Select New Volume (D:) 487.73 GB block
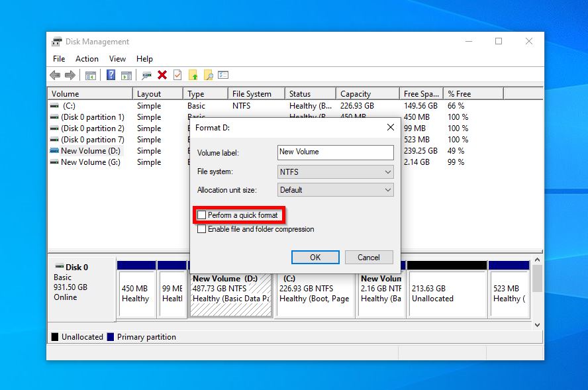 pos(230,296)
